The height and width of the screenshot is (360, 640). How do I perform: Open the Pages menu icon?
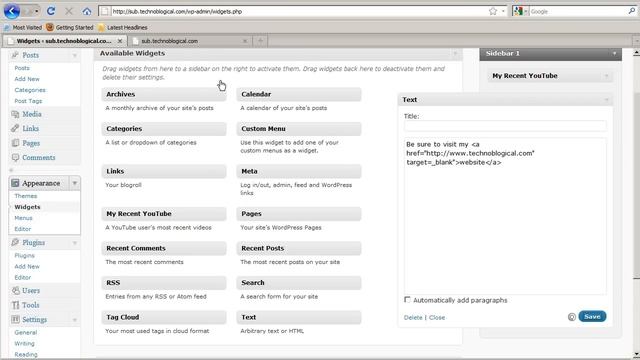click(x=16, y=143)
